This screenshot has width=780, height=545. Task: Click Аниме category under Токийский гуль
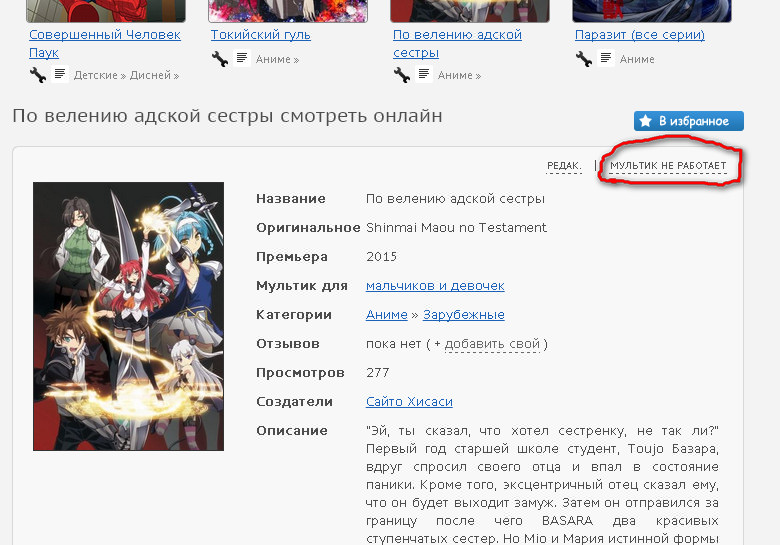(x=273, y=59)
